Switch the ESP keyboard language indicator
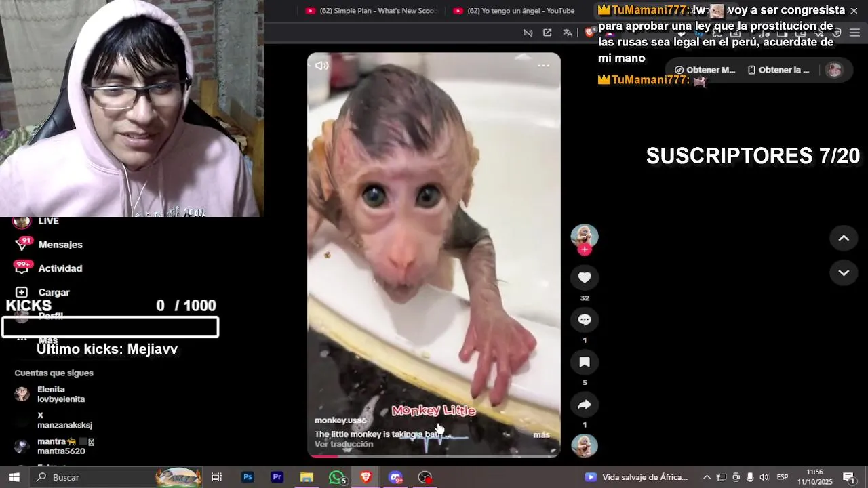The height and width of the screenshot is (488, 868). click(x=783, y=477)
